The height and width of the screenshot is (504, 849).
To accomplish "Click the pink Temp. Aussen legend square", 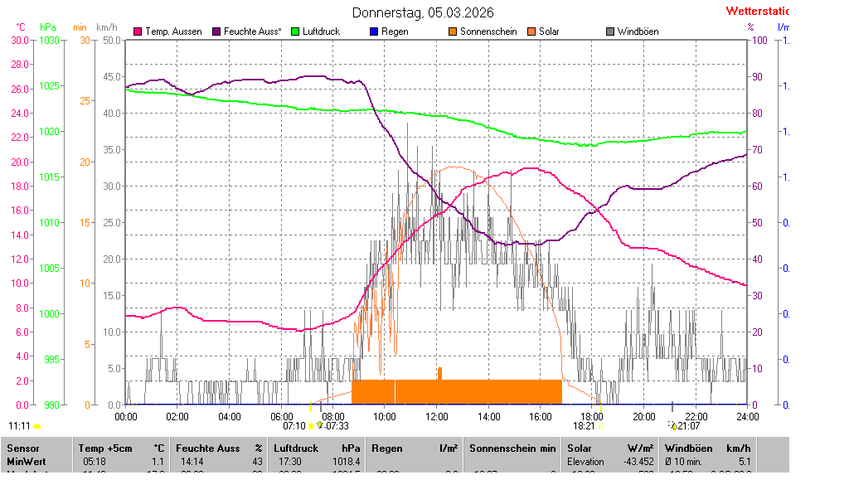I will [138, 31].
